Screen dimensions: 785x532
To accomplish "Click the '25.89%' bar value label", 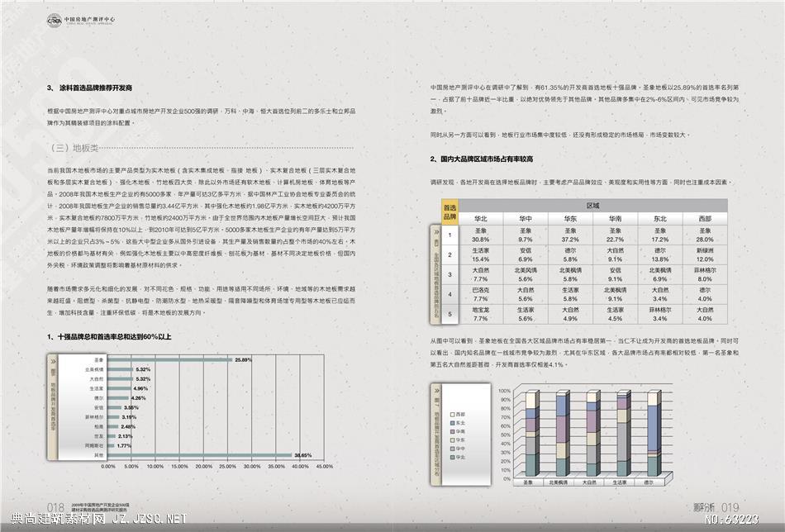I will 243,360.
